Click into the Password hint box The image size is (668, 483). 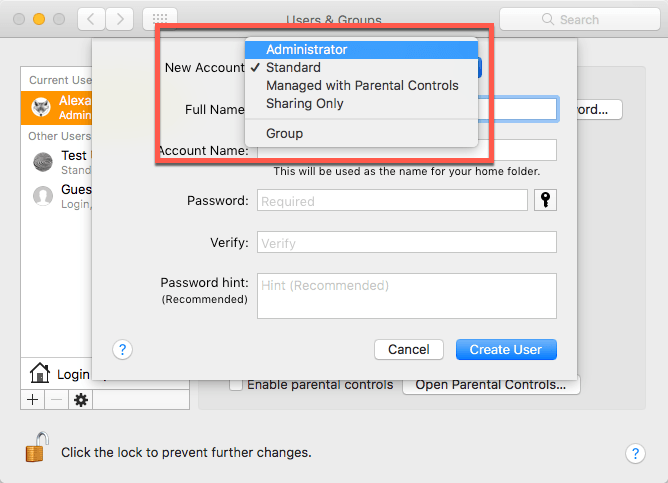click(x=406, y=295)
